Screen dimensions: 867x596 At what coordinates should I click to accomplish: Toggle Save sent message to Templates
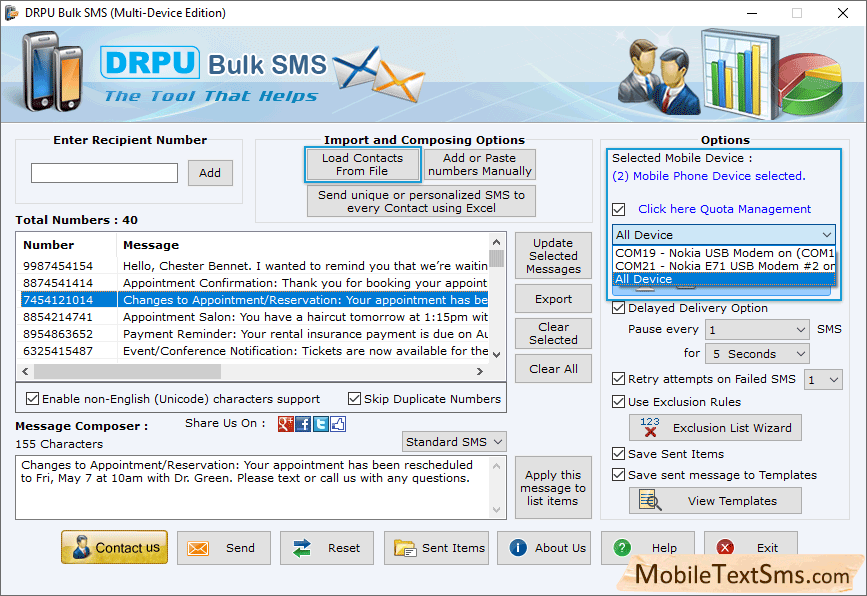[619, 475]
